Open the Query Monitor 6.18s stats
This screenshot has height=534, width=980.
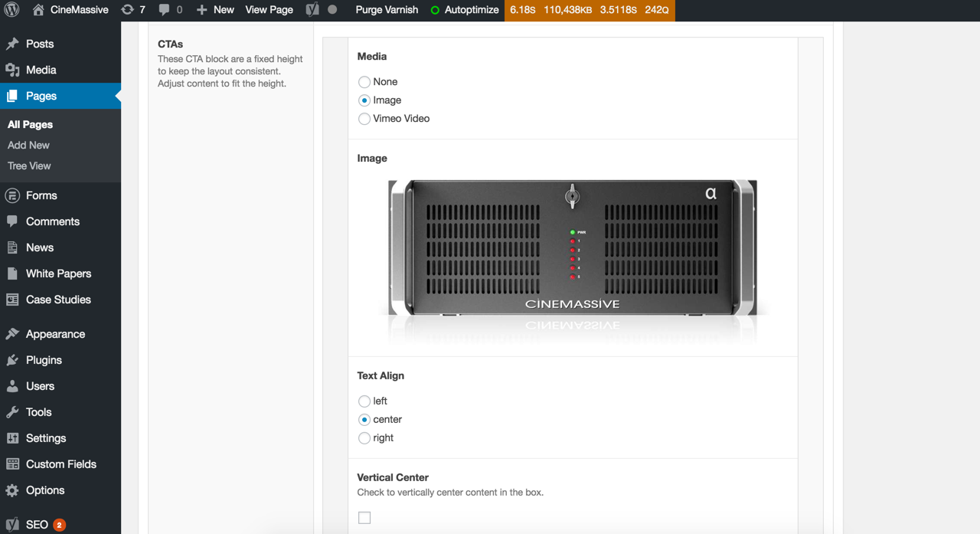point(523,10)
